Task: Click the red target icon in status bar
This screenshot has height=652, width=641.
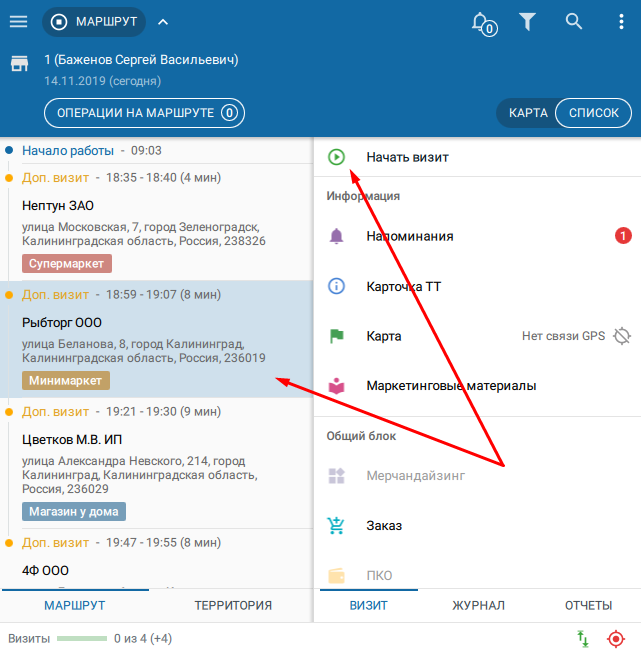Action: click(x=615, y=638)
